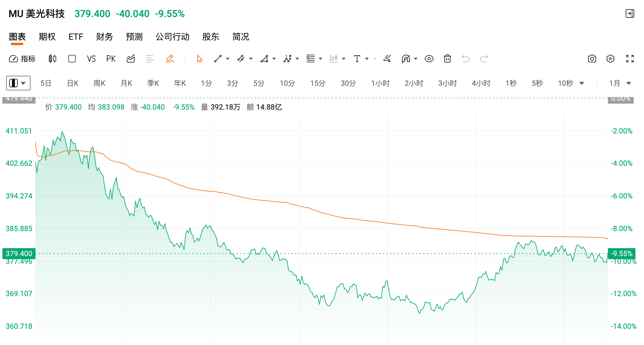Image resolution: width=644 pixels, height=345 pixels.
Task: Delete drawings with the trash icon
Action: click(x=447, y=59)
